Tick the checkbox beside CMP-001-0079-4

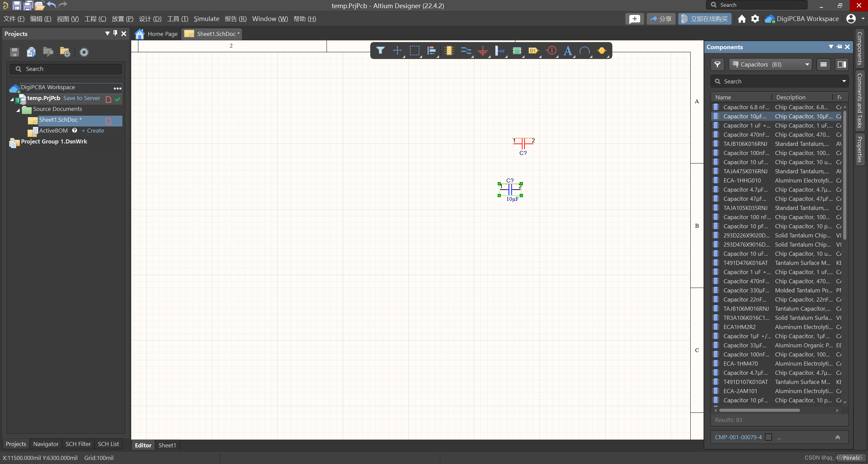[769, 437]
